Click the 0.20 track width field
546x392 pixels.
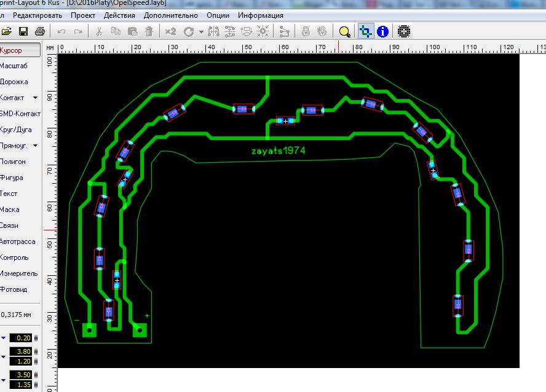tap(20, 338)
